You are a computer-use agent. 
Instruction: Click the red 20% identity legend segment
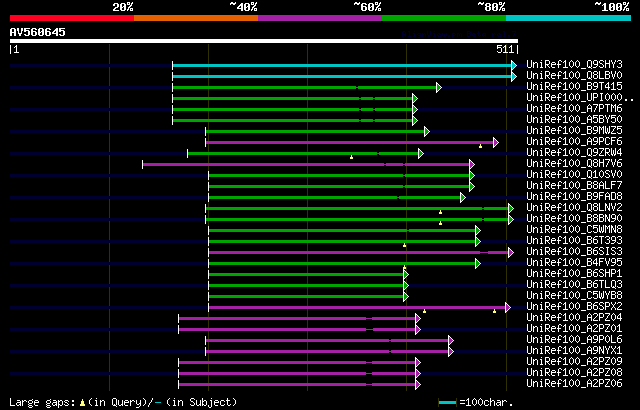click(72, 18)
